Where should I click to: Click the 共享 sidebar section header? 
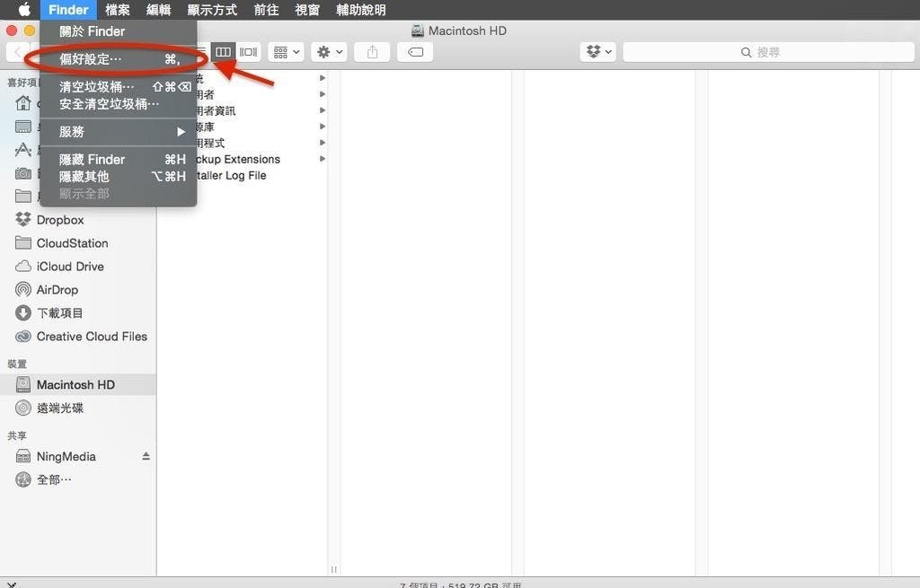(17, 435)
